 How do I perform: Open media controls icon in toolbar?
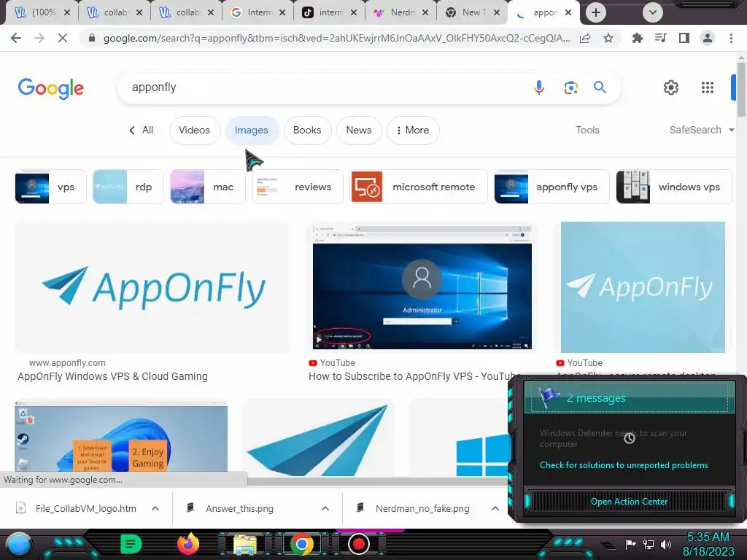661,38
